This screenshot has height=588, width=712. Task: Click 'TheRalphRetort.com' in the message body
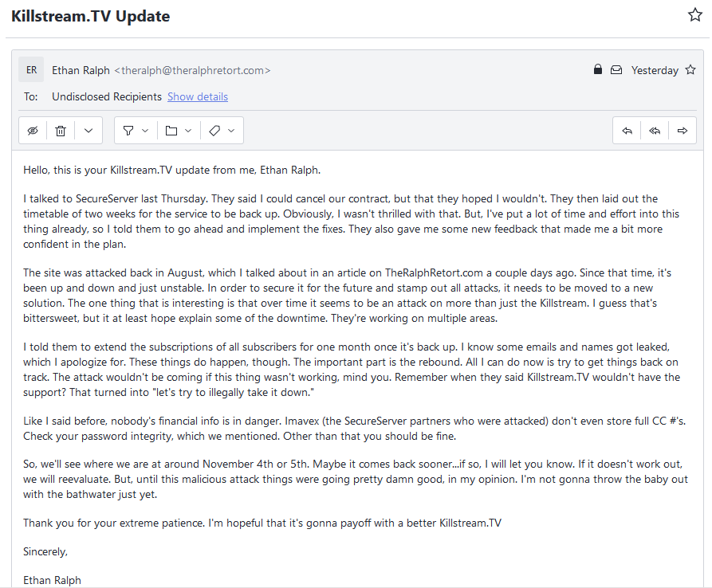[434, 272]
